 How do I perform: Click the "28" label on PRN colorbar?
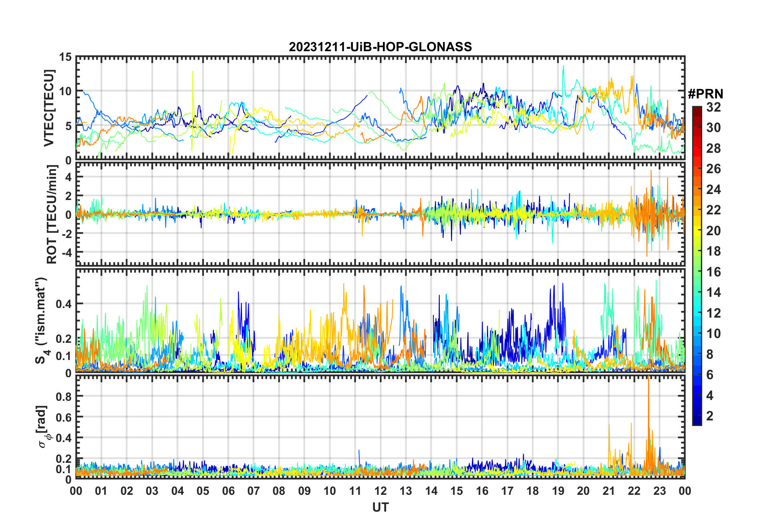(x=713, y=148)
